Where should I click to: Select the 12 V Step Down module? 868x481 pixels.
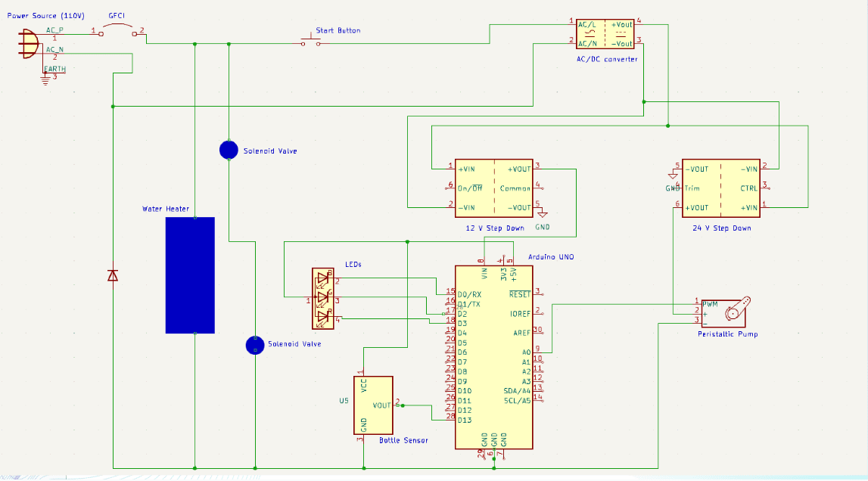coord(493,188)
